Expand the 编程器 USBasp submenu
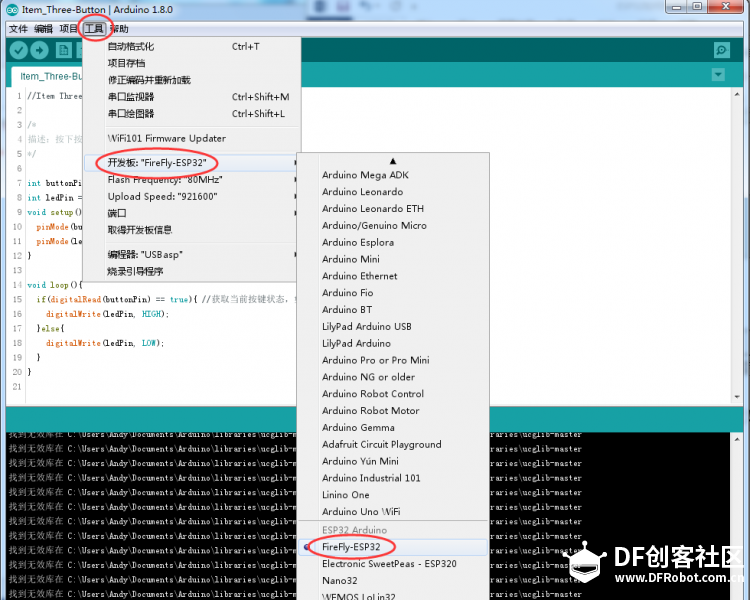Viewport: 750px width, 600px height. [191, 255]
